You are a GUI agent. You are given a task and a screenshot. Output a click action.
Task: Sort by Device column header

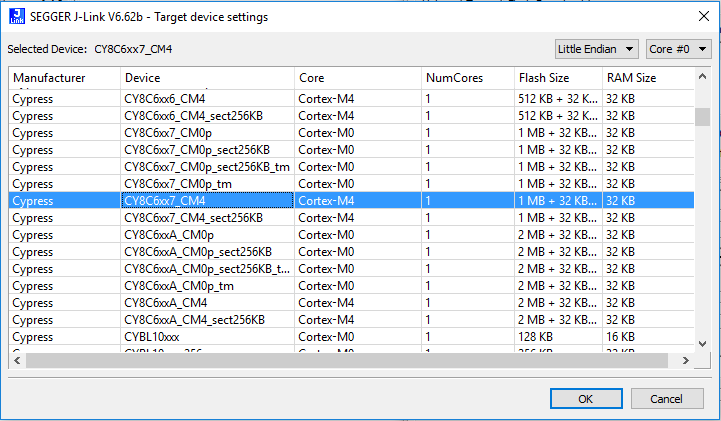click(207, 78)
